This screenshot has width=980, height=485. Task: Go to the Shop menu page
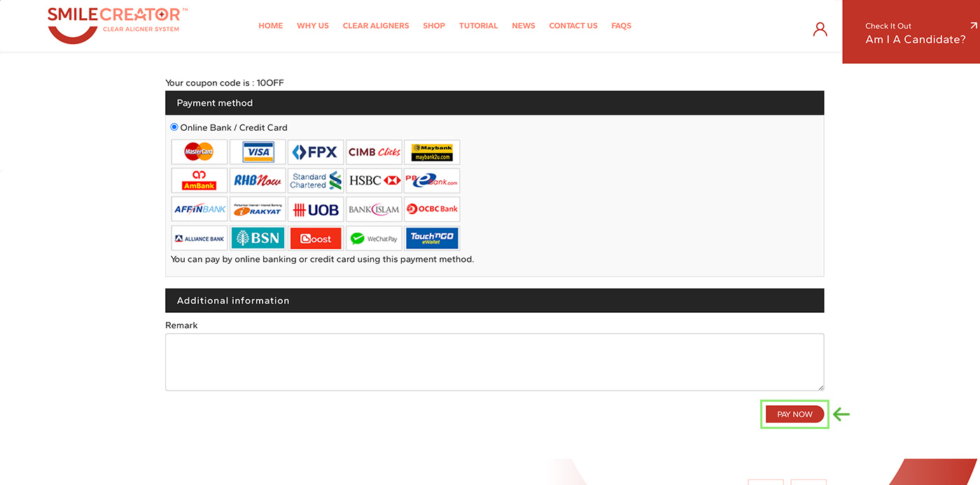[x=434, y=26]
